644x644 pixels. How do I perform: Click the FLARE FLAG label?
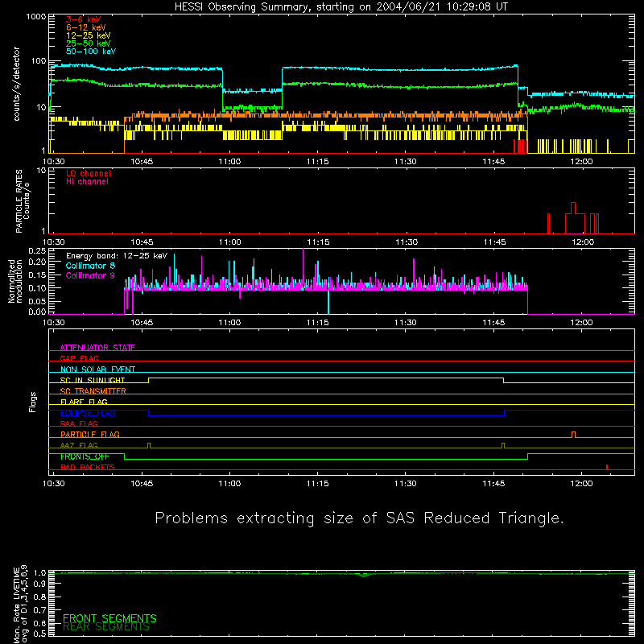pyautogui.click(x=84, y=402)
